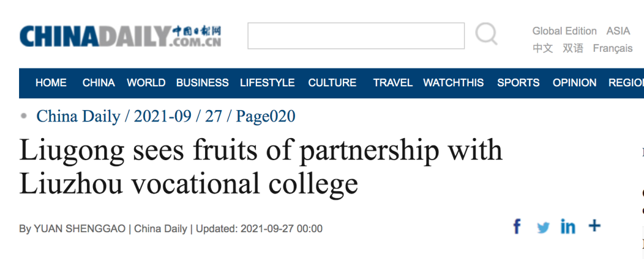Screen dimensions: 644x259
Task: Share article on LinkedIn
Action: click(568, 226)
